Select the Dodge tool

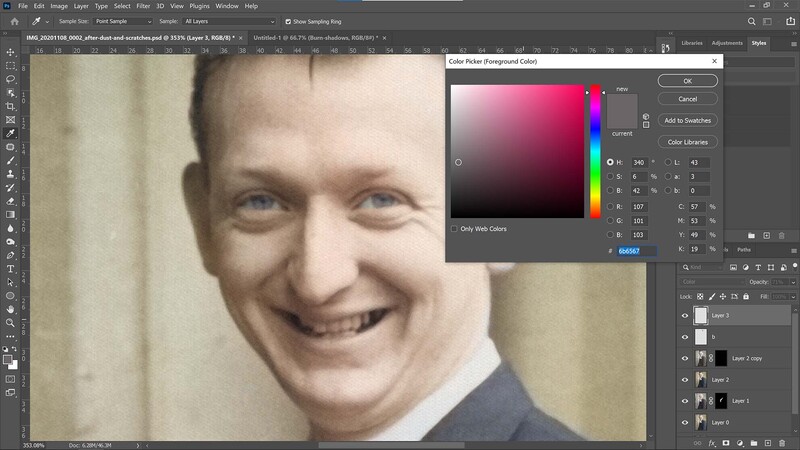point(10,241)
